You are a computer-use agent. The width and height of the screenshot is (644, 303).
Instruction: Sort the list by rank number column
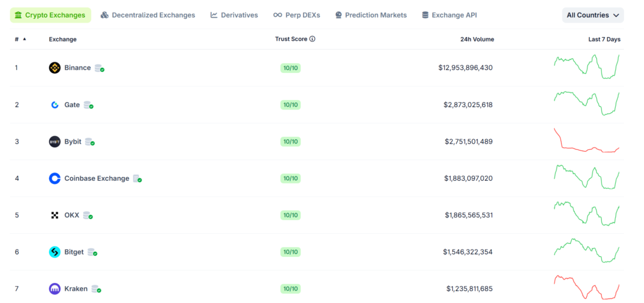coord(20,39)
